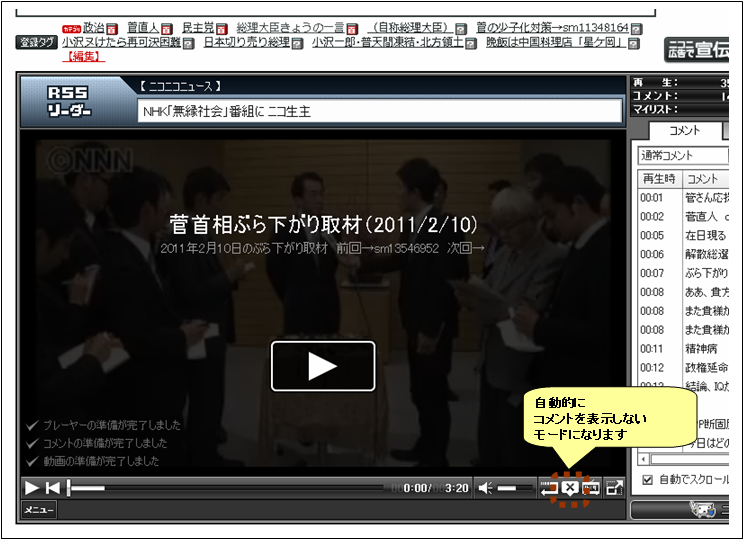
Task: Click the comment list's left scroll arrow
Action: [643, 459]
